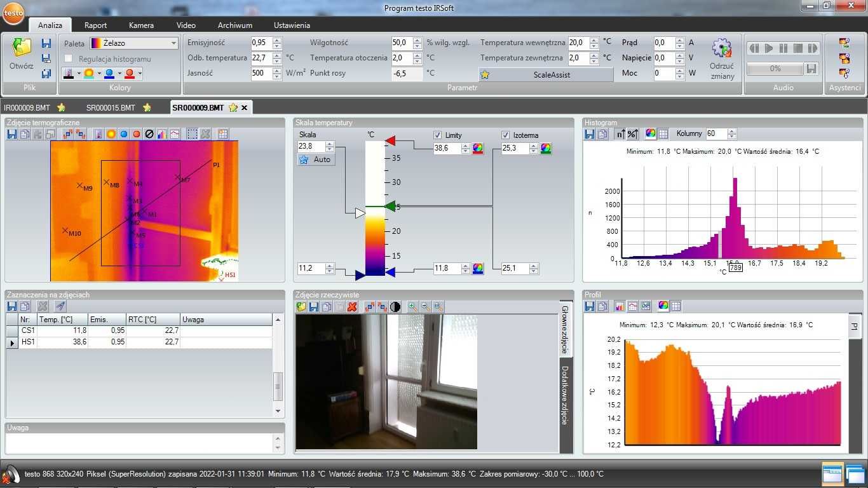Pick upper limit color next to 38,6

(478, 148)
